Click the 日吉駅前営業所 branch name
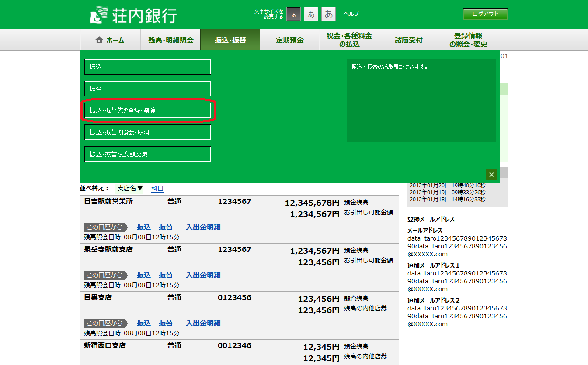Viewport: 588px width, 365px height. point(108,201)
